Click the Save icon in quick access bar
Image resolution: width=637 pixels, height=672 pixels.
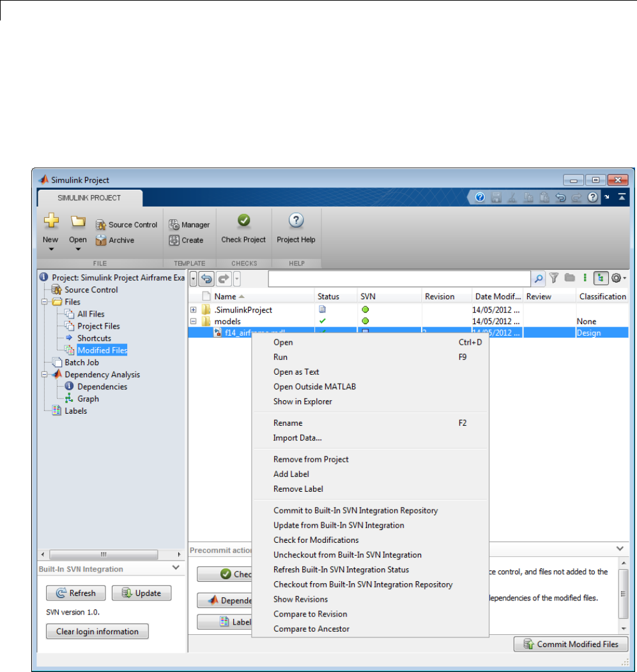coord(496,197)
